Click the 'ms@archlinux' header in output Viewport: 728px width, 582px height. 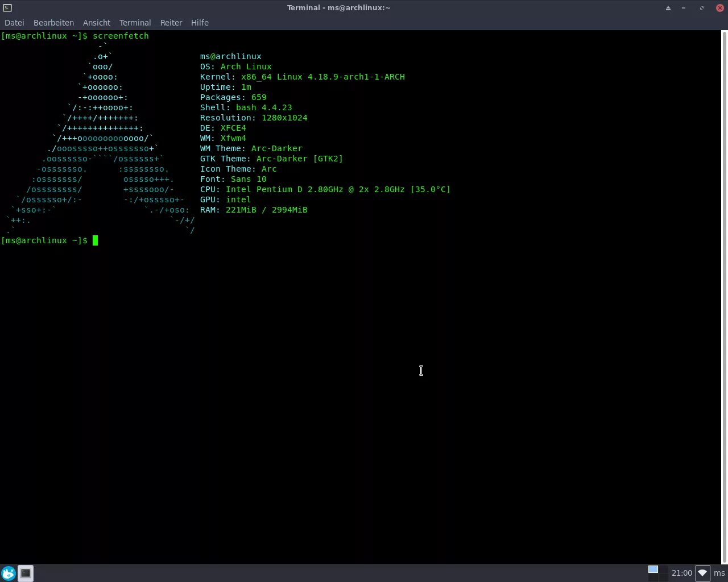[231, 56]
